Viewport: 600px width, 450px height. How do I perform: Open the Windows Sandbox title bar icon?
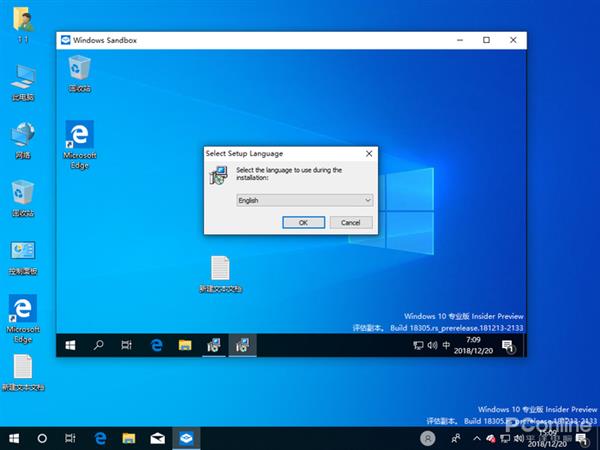click(x=65, y=40)
